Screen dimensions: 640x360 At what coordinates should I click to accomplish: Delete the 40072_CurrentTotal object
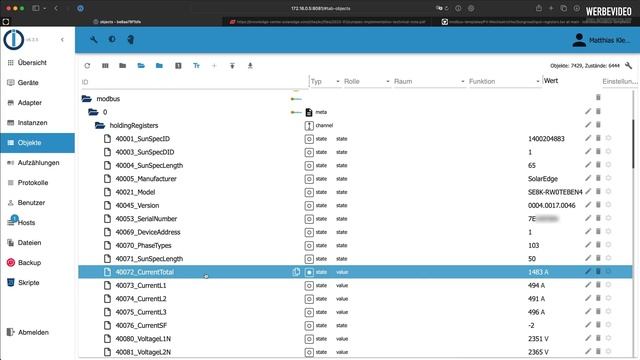(x=598, y=271)
